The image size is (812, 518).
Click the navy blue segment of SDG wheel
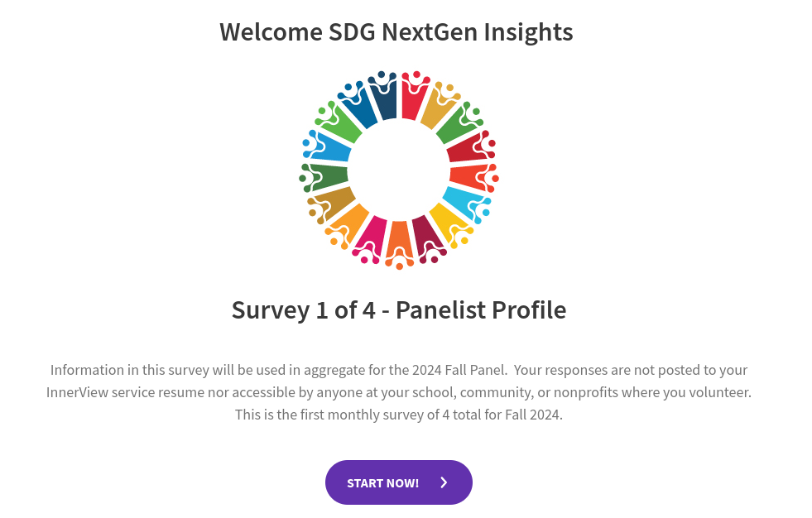click(384, 101)
